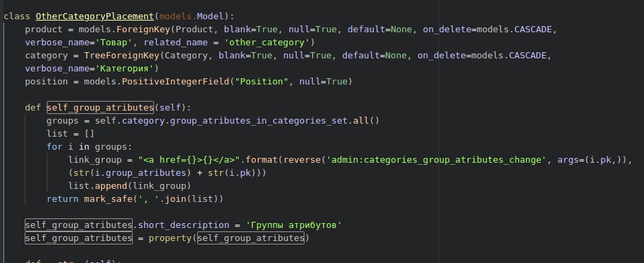Viewport: 644px width, 263px height.
Task: Click self_group_atributes inside property parentheses
Action: coord(251,238)
